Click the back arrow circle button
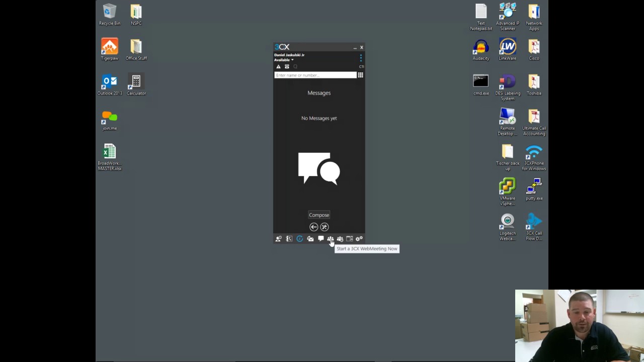Image resolution: width=644 pixels, height=362 pixels. (x=313, y=227)
